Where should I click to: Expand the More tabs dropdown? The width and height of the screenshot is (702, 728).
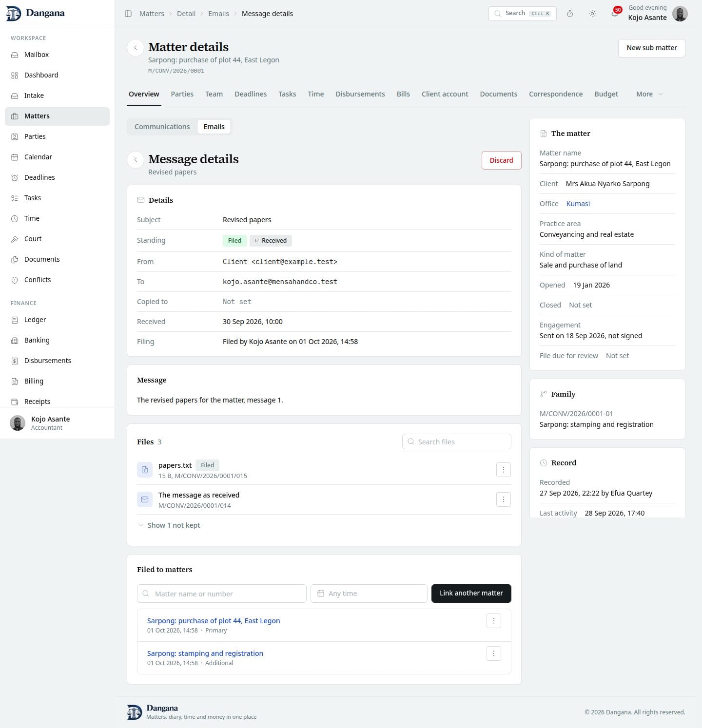(649, 94)
